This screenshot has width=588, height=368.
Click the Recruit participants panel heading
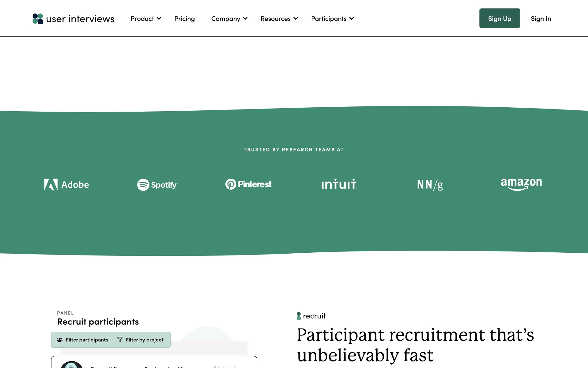click(98, 322)
